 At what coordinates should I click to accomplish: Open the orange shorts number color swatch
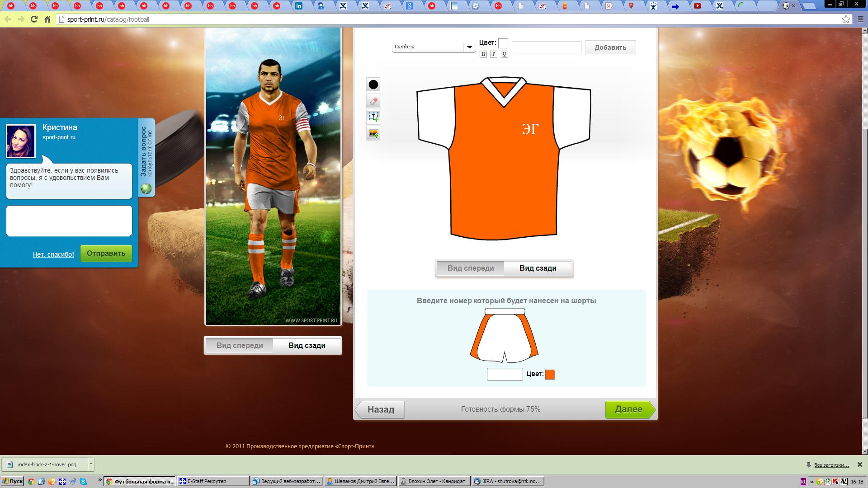click(550, 375)
